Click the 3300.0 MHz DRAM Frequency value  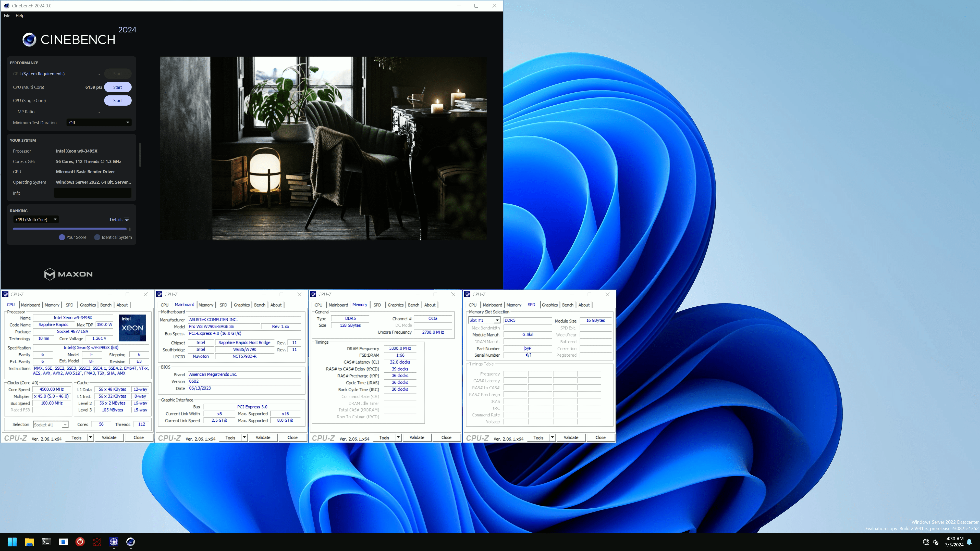coord(400,348)
